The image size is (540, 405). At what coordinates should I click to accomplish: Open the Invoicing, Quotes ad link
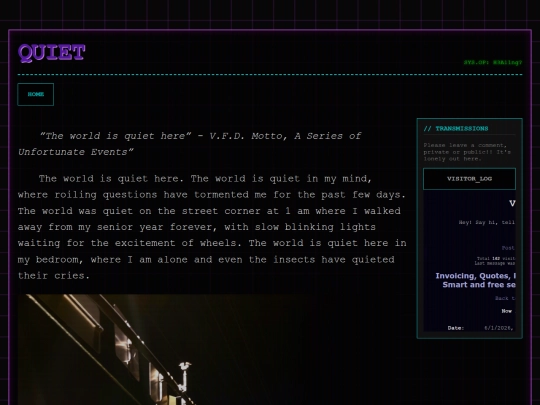[476, 280]
